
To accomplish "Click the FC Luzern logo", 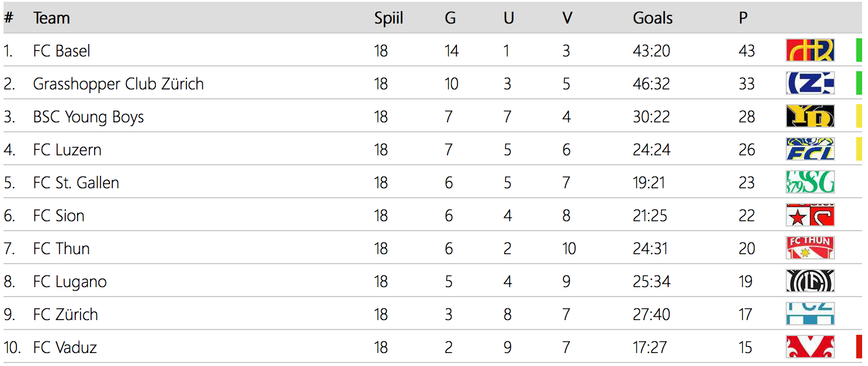I will click(x=810, y=149).
